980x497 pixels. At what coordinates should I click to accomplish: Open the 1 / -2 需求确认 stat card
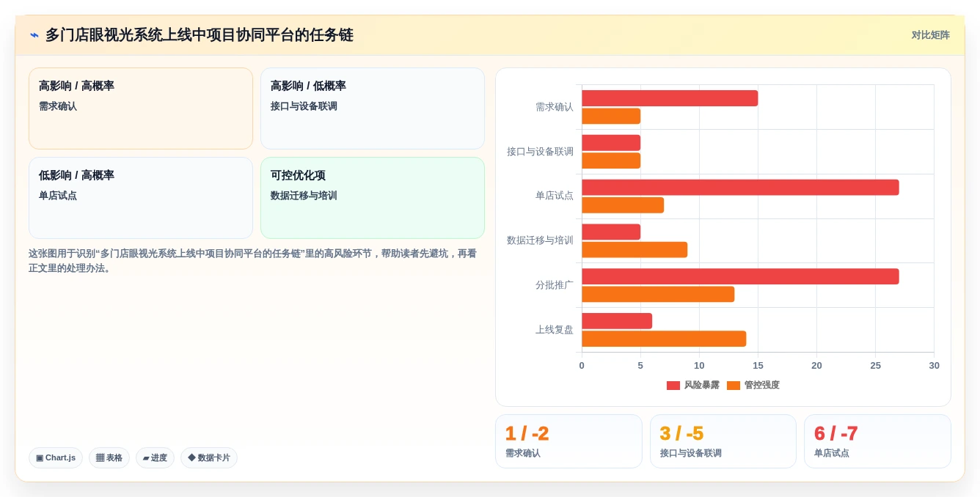(x=568, y=441)
